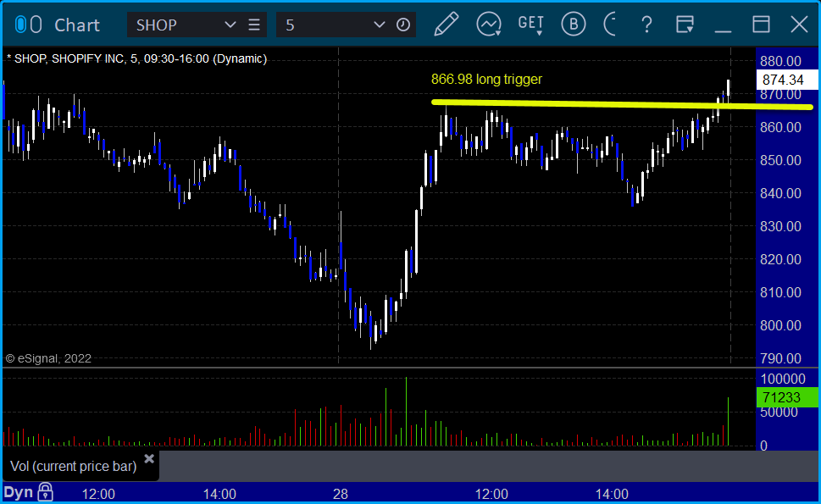Open the SHOP symbol dropdown arrow
The width and height of the screenshot is (821, 504).
(x=230, y=25)
